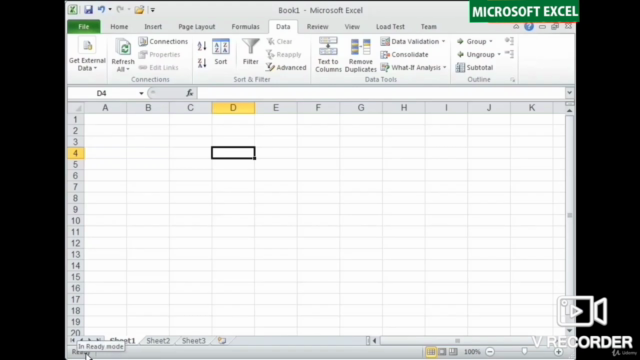Screen dimensions: 640x360
Task: Click the Data Validation icon
Action: click(384, 41)
